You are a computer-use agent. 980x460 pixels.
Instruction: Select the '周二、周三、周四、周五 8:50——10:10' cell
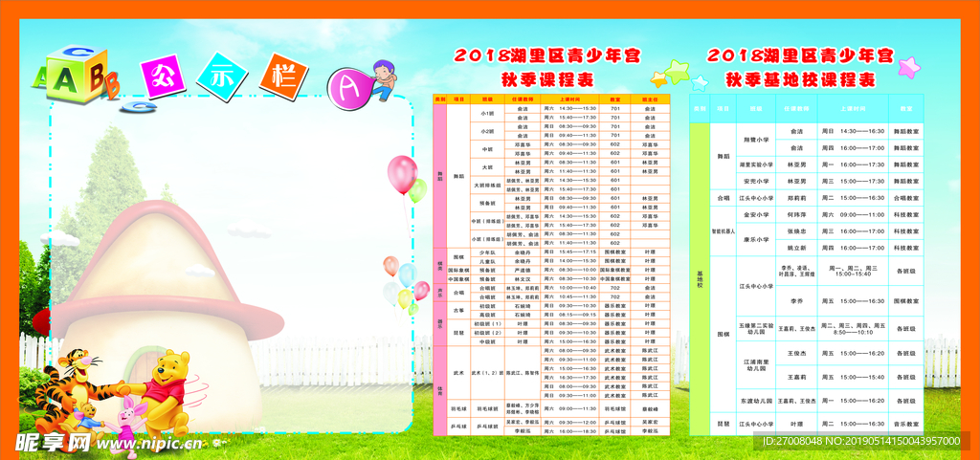(x=853, y=328)
